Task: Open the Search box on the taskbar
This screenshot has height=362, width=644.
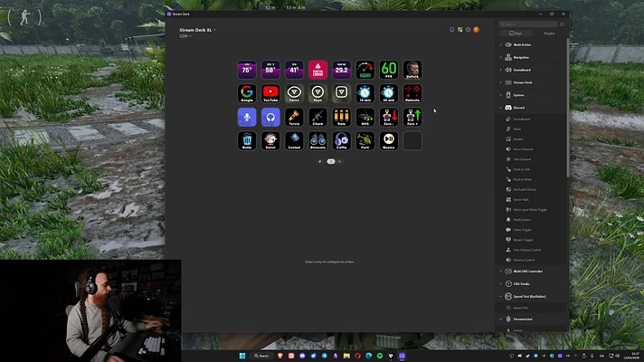Action: coord(261,356)
